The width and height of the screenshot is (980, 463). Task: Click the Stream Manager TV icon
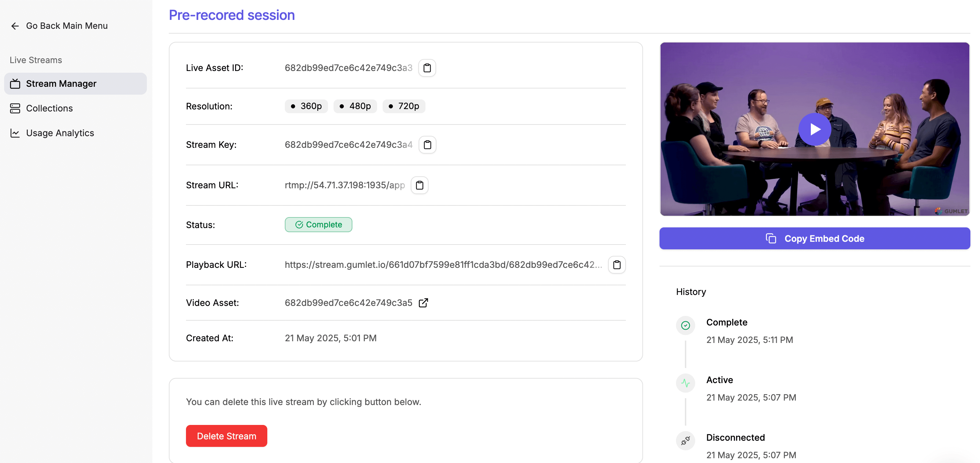point(15,84)
